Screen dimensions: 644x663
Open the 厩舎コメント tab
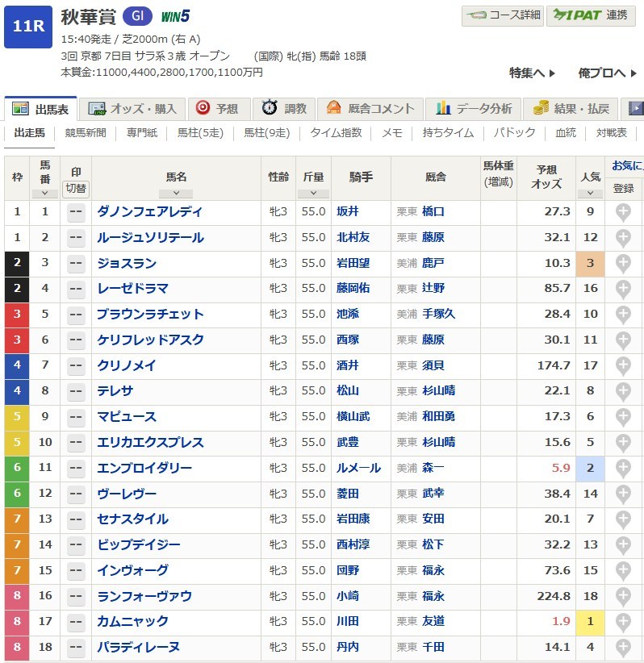(x=370, y=109)
